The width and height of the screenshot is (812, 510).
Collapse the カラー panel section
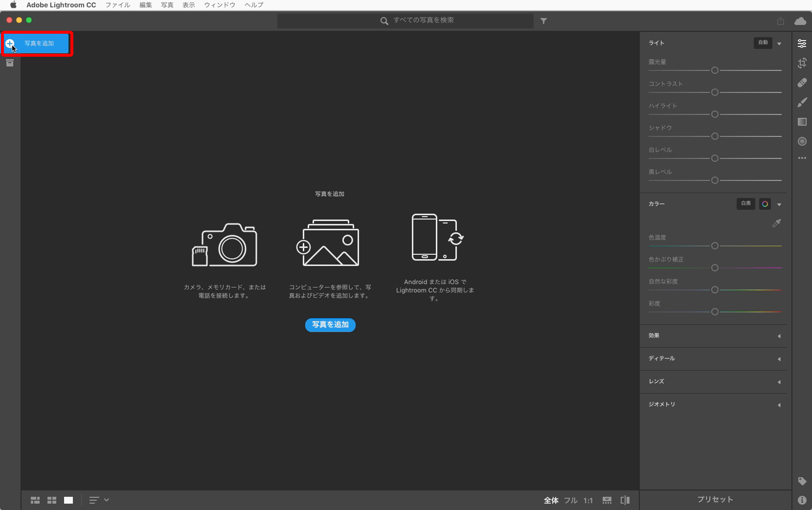click(779, 204)
